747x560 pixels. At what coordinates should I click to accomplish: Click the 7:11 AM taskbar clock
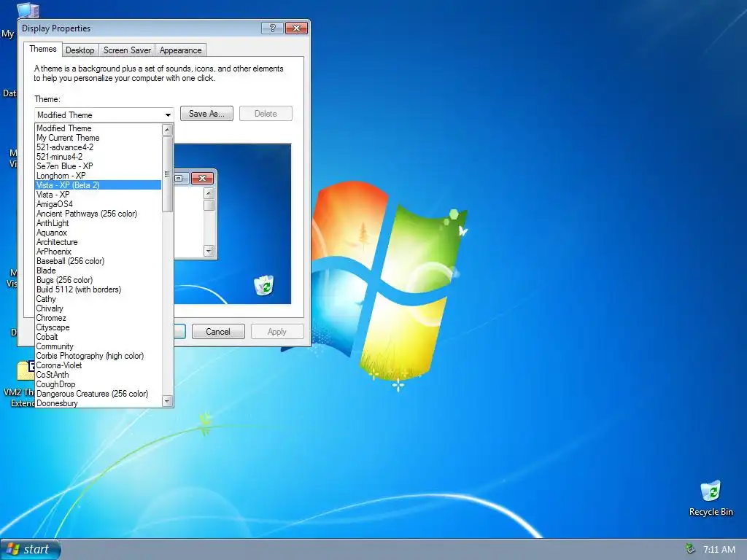719,550
